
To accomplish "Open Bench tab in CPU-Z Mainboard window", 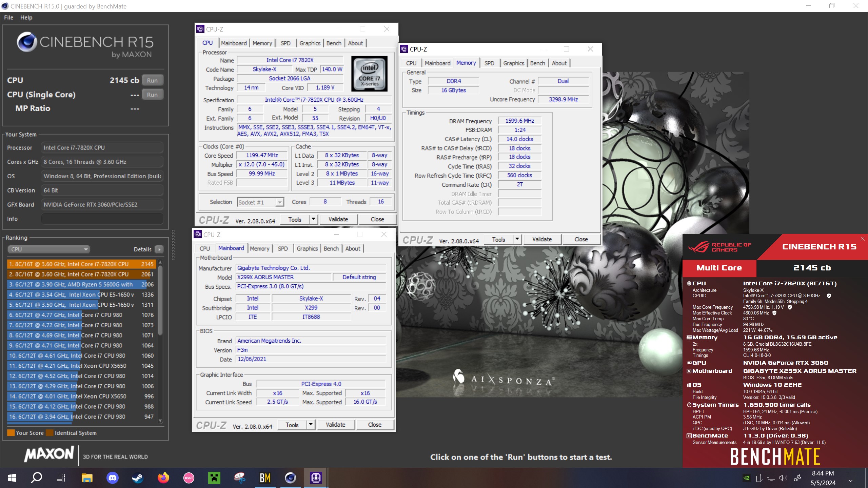I will 331,248.
